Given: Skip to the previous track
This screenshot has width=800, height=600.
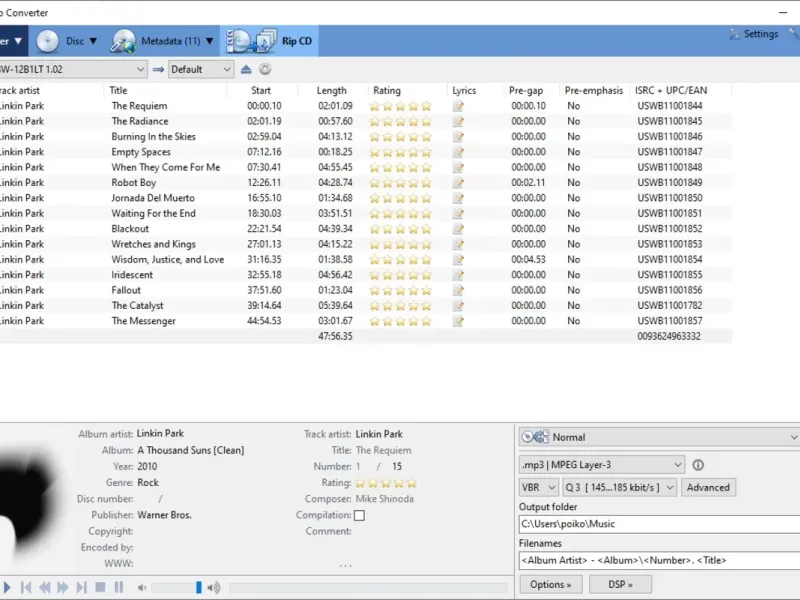Looking at the screenshot, I should [x=26, y=588].
